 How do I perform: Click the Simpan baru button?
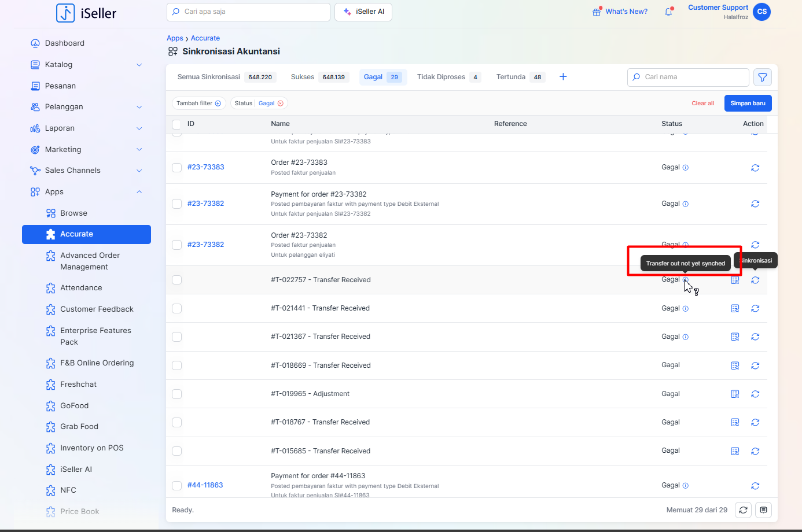click(x=748, y=104)
